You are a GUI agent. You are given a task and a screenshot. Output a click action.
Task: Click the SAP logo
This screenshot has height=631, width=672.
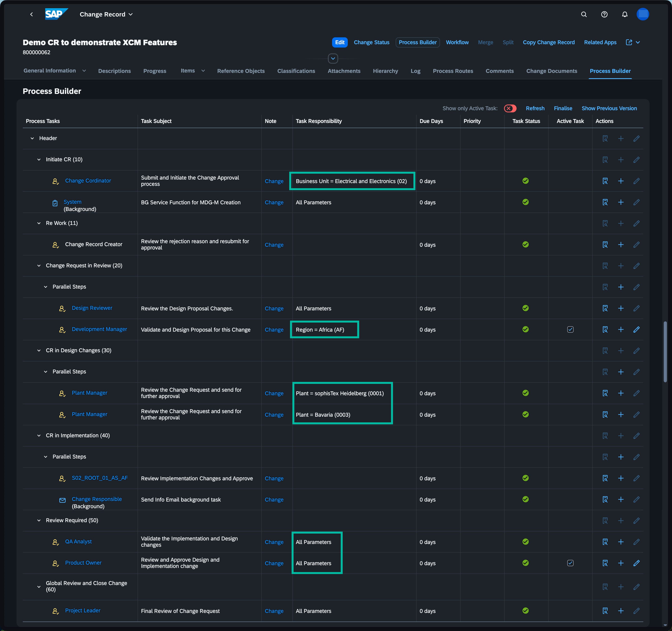56,14
